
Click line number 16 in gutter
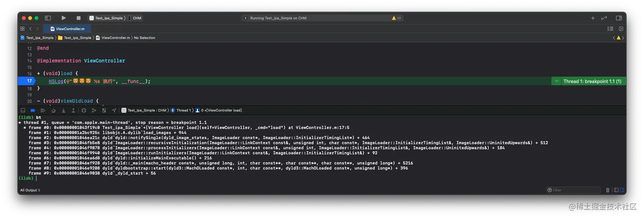pyautogui.click(x=29, y=74)
